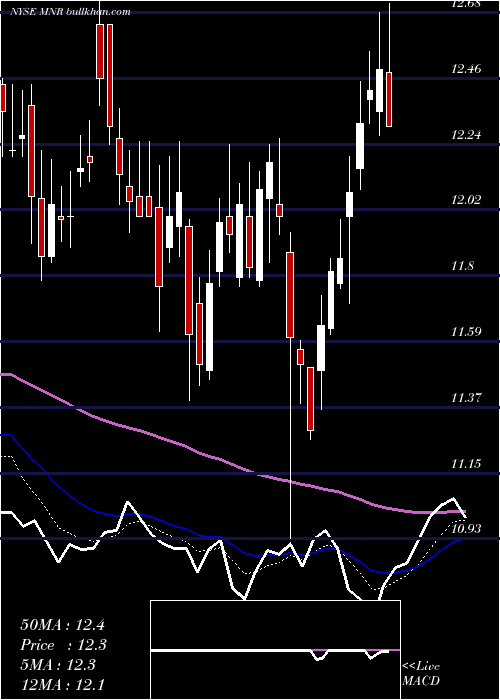Click the last red candlestick near 12.46
The height and width of the screenshot is (700, 500).
389,99
